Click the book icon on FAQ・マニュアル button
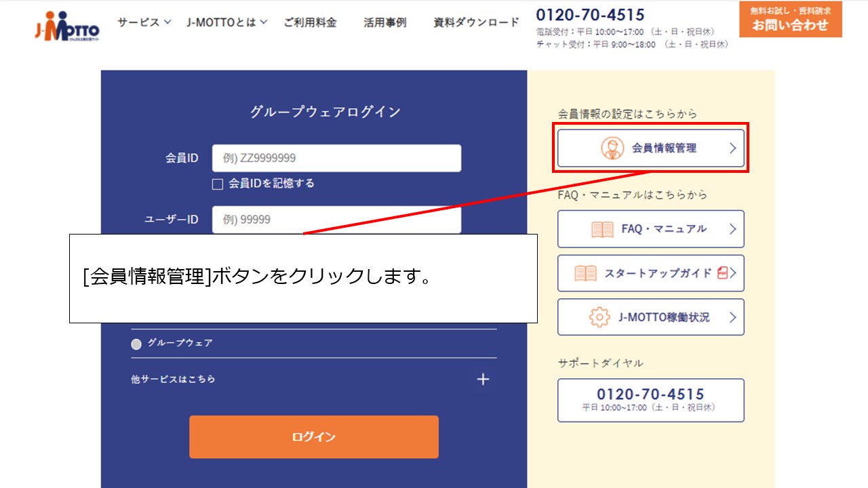 coord(601,229)
